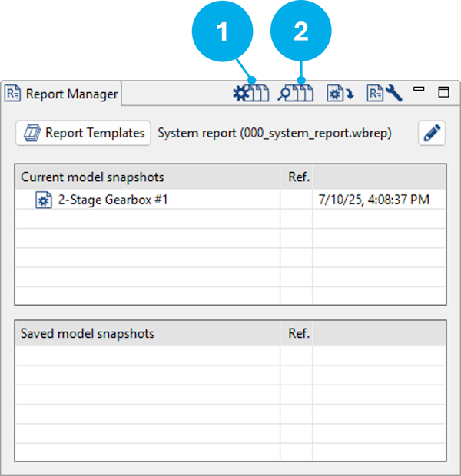Open the Report Templates dialog
The image size is (461, 476).
[81, 133]
